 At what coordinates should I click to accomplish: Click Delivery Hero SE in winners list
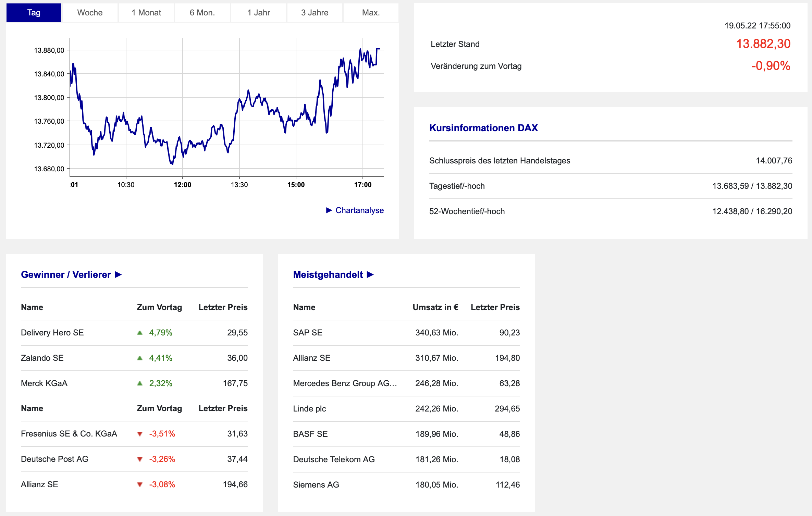pos(52,333)
